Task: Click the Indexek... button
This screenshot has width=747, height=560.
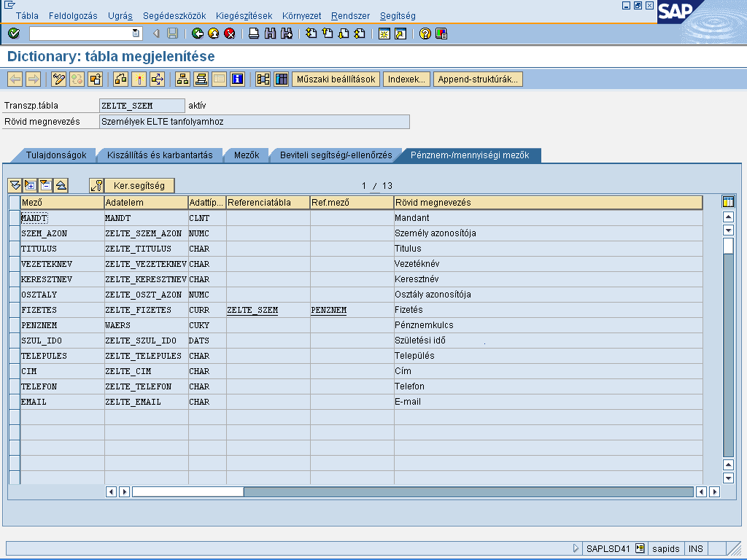Action: click(x=406, y=79)
